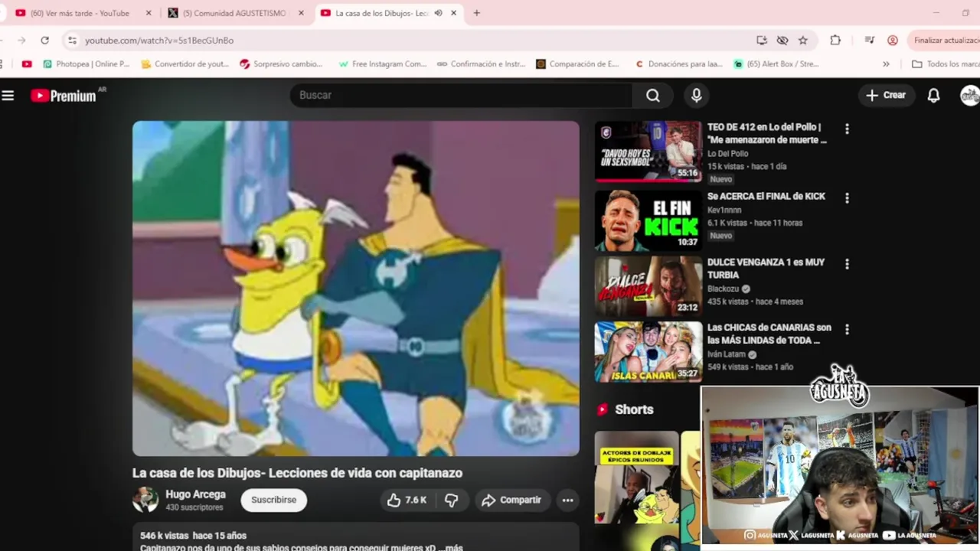Image resolution: width=980 pixels, height=551 pixels.
Task: Bookmark this page with the star
Action: pyautogui.click(x=802, y=40)
